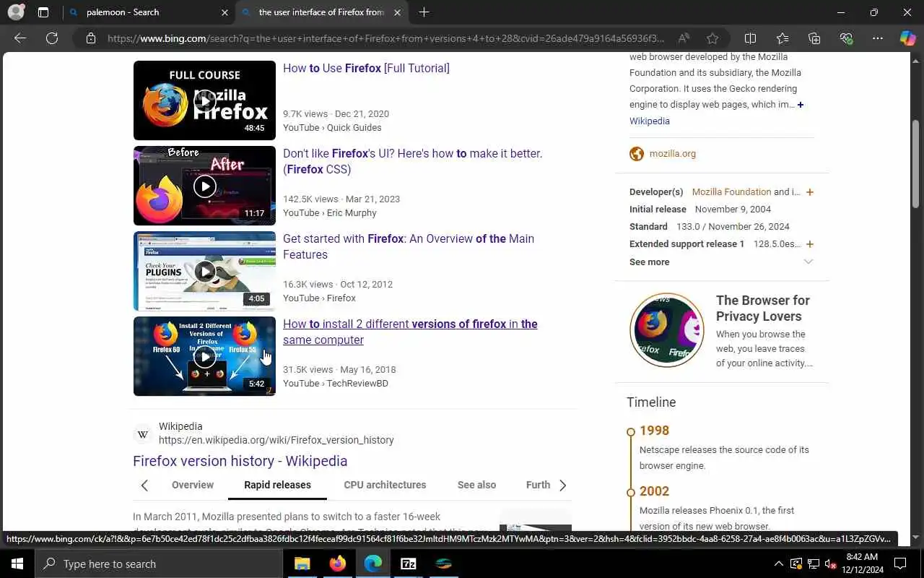924x578 pixels.
Task: Launch Firefox from the taskbar
Action: [x=337, y=564]
